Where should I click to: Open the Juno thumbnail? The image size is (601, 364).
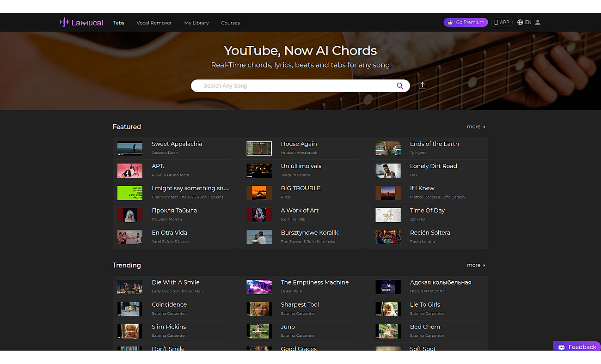tap(259, 331)
